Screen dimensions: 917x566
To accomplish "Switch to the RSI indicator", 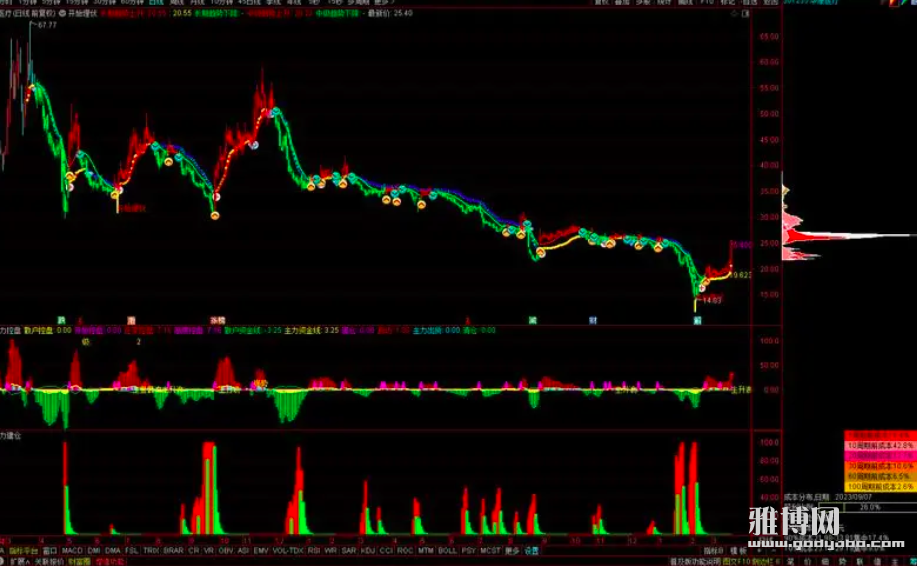I will pos(314,550).
